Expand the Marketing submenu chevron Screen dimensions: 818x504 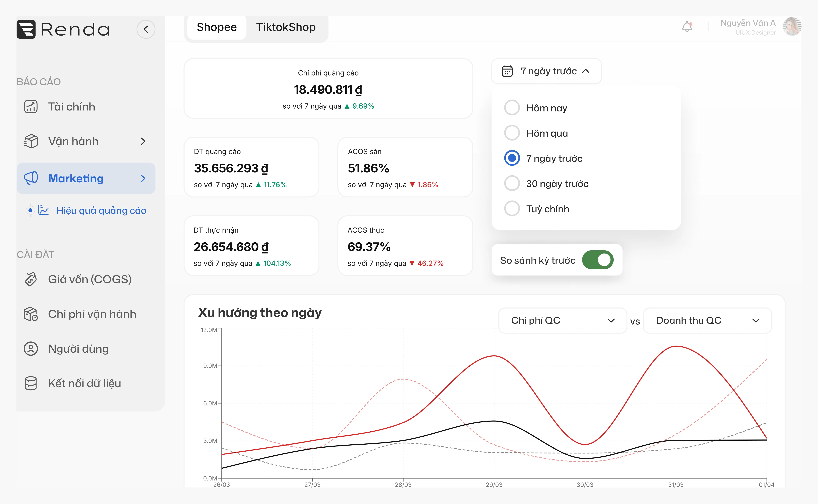[x=143, y=178]
